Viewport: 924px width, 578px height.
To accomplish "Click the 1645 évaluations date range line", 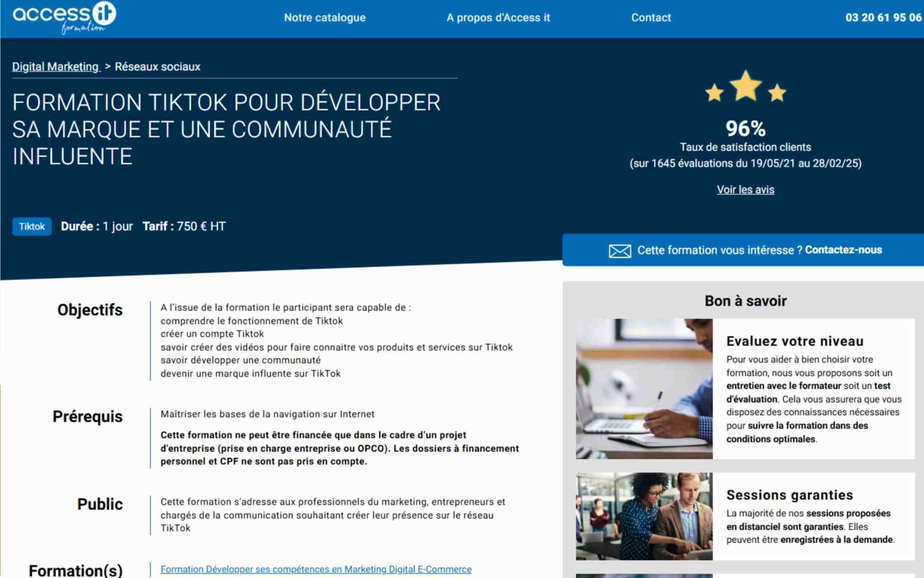I will (745, 163).
